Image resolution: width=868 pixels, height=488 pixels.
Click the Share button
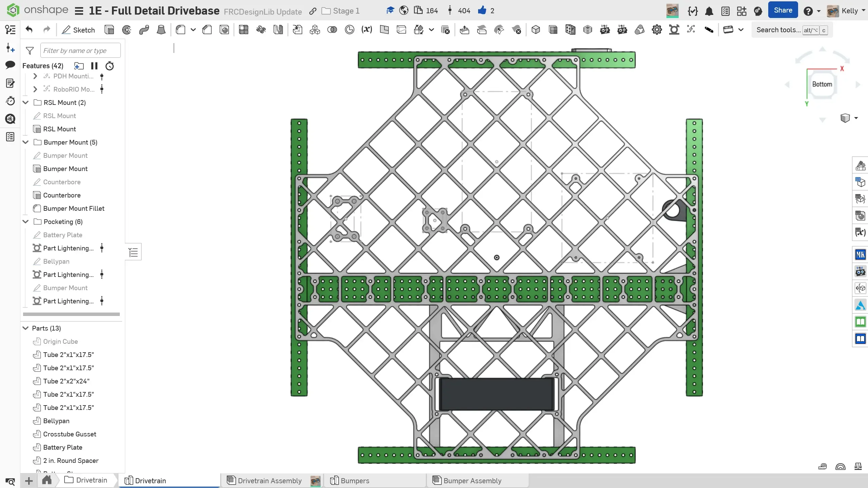point(783,11)
